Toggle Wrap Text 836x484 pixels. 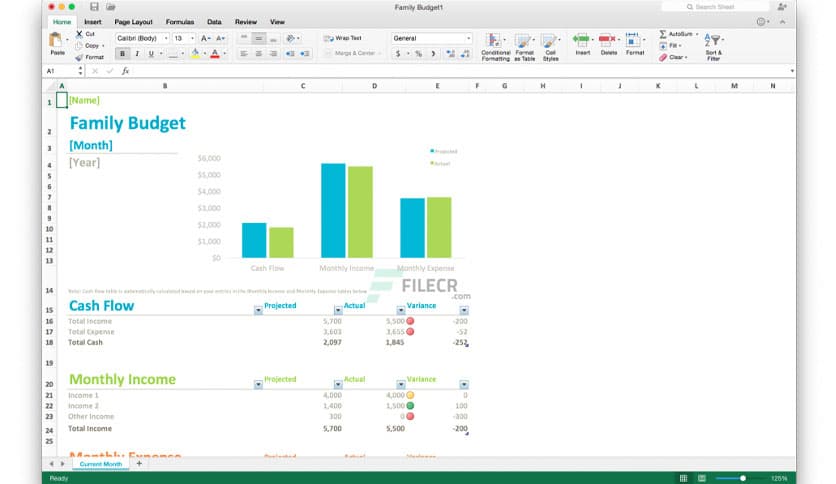click(x=343, y=38)
